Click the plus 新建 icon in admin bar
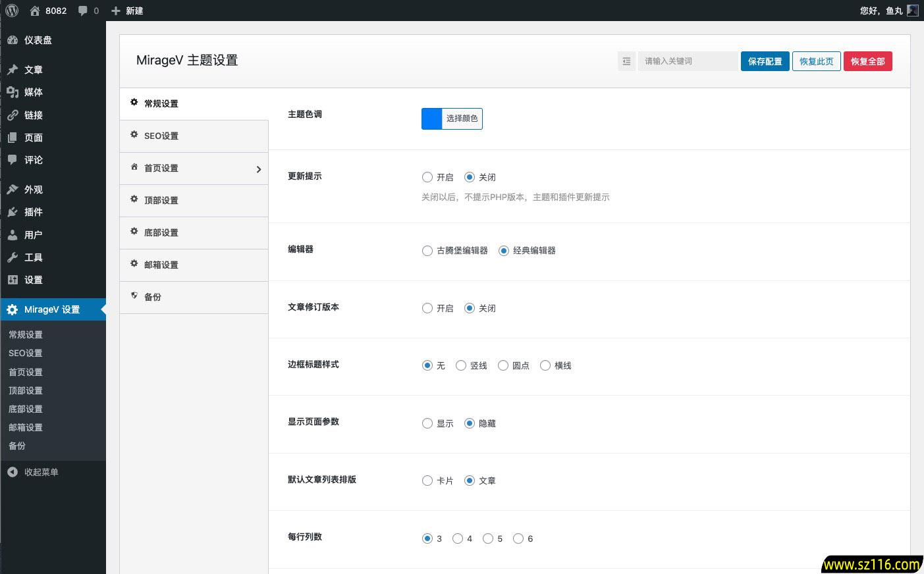This screenshot has height=574, width=924. click(x=116, y=11)
